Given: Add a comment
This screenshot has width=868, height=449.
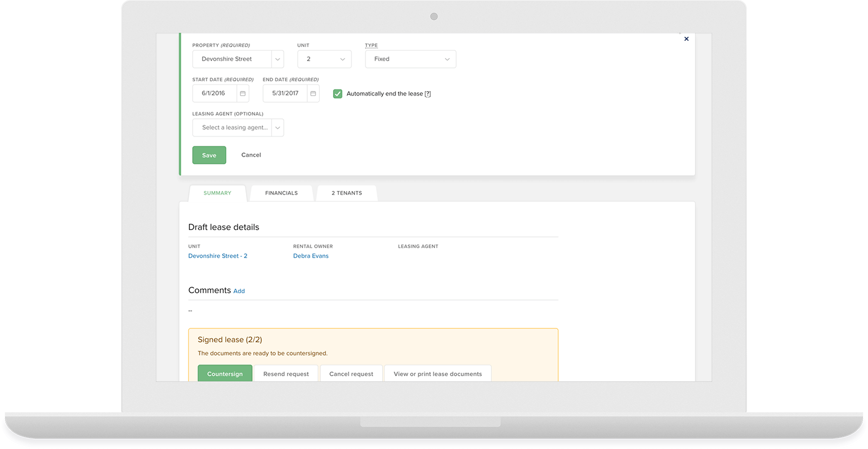Looking at the screenshot, I should point(239,291).
